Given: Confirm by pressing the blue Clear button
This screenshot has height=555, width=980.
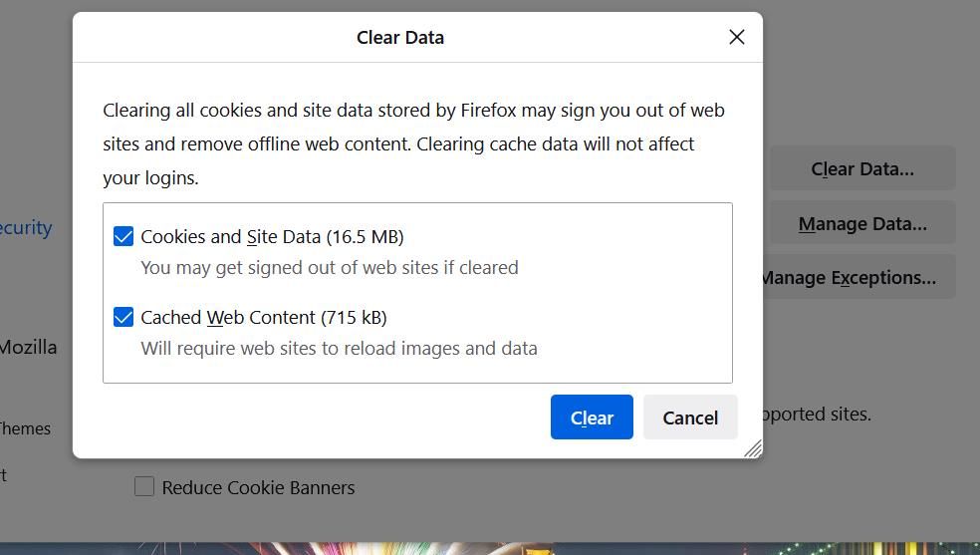Looking at the screenshot, I should tap(592, 417).
